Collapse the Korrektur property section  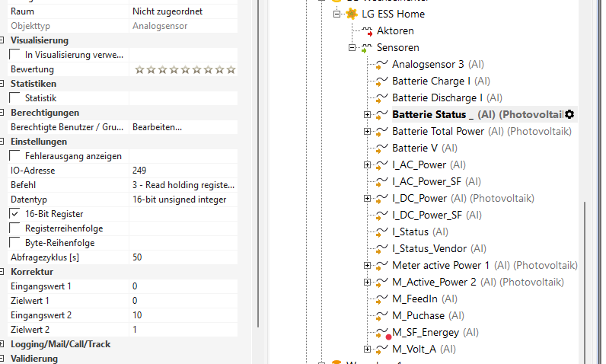[4, 272]
